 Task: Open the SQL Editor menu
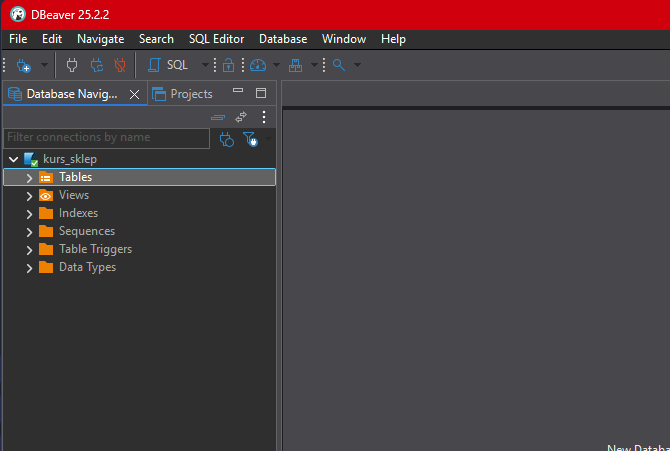pos(216,39)
